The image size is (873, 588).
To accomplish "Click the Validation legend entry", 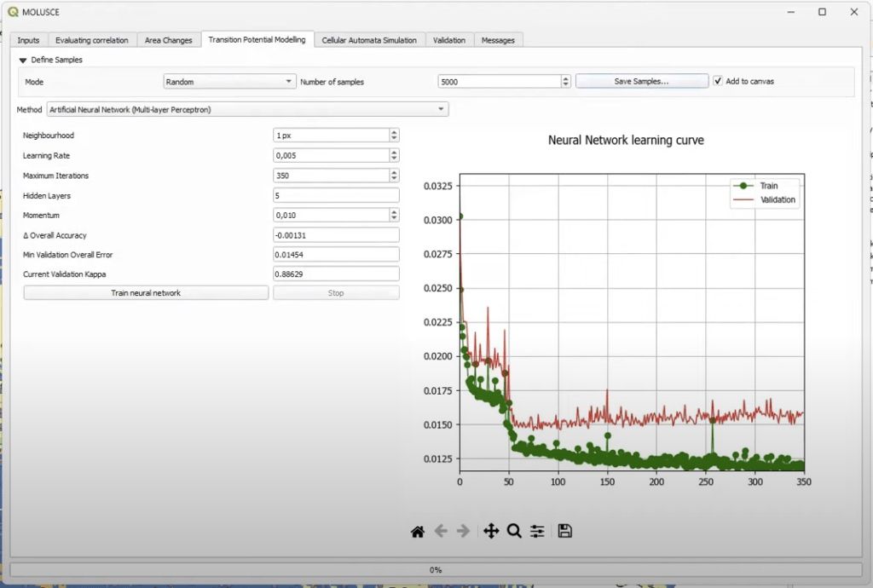I will pyautogui.click(x=765, y=199).
